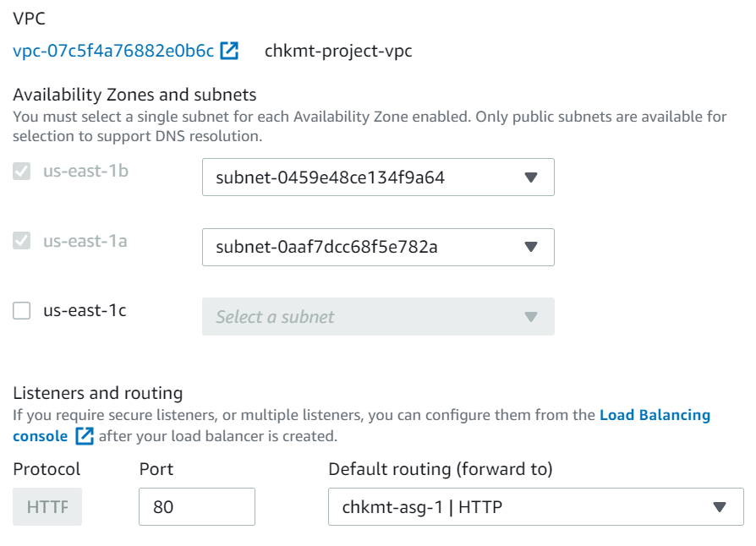
Task: Click the disabled HTTP protocol field
Action: (x=47, y=506)
